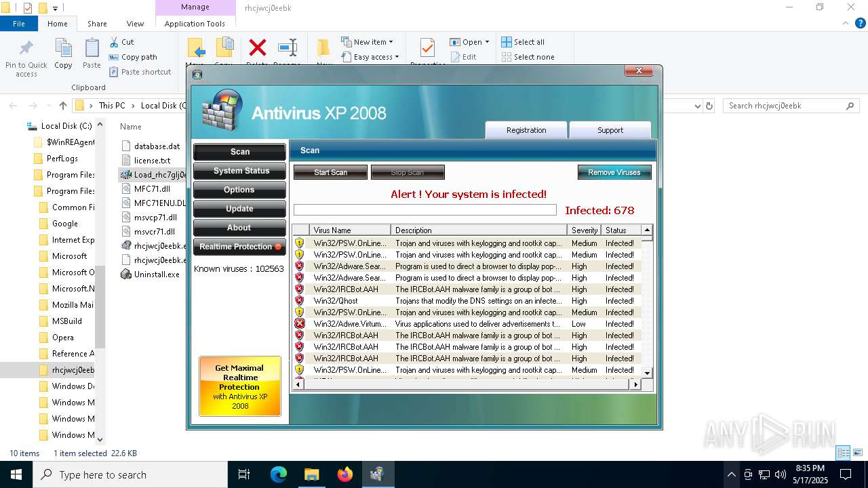Image resolution: width=868 pixels, height=488 pixels.
Task: Show hidden system tray icons
Action: point(731,474)
